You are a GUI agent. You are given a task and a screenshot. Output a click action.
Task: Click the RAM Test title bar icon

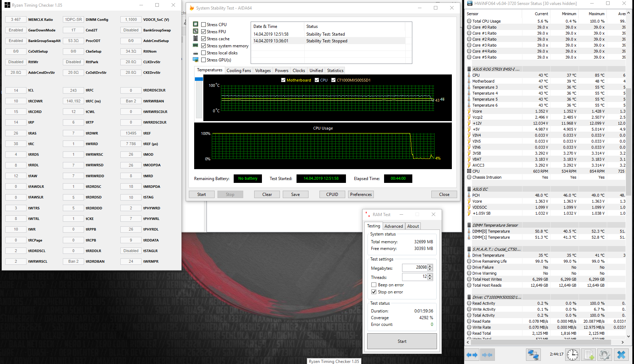367,214
